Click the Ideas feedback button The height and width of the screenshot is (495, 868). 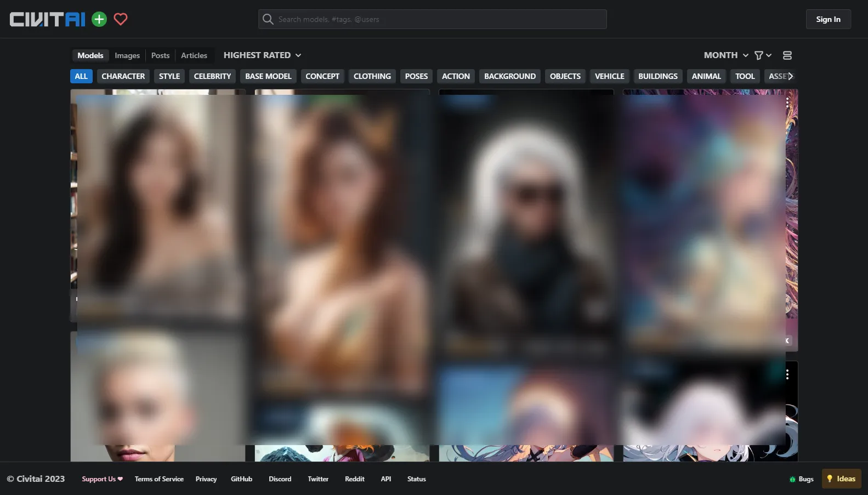click(x=841, y=479)
